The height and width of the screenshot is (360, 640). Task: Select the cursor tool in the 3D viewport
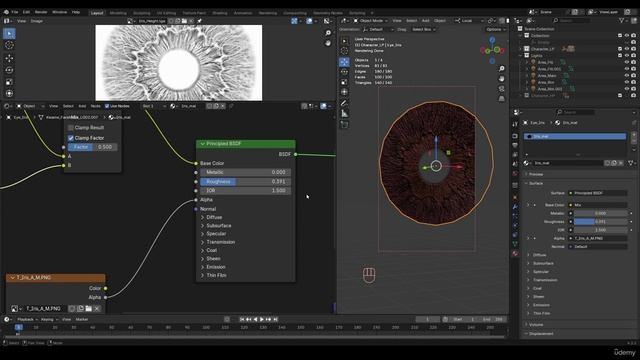pos(344,51)
